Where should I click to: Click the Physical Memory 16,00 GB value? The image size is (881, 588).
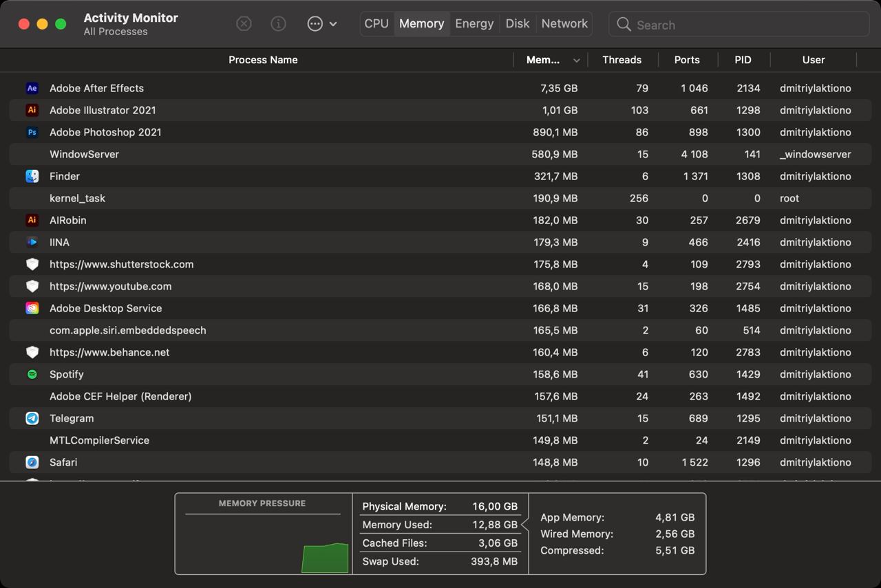tap(495, 506)
